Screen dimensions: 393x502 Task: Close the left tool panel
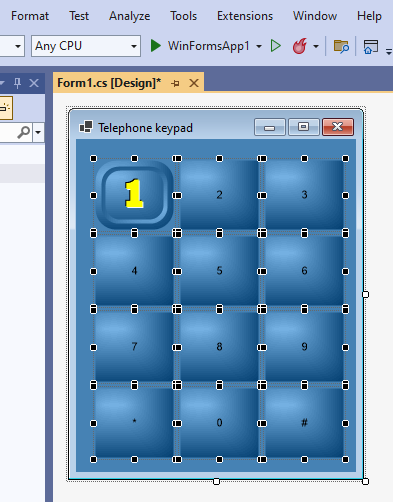click(34, 83)
